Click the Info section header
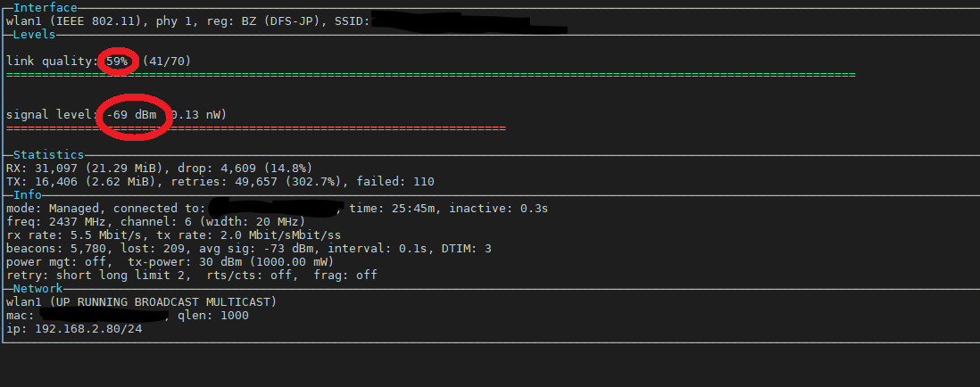980x387 pixels. (x=28, y=195)
